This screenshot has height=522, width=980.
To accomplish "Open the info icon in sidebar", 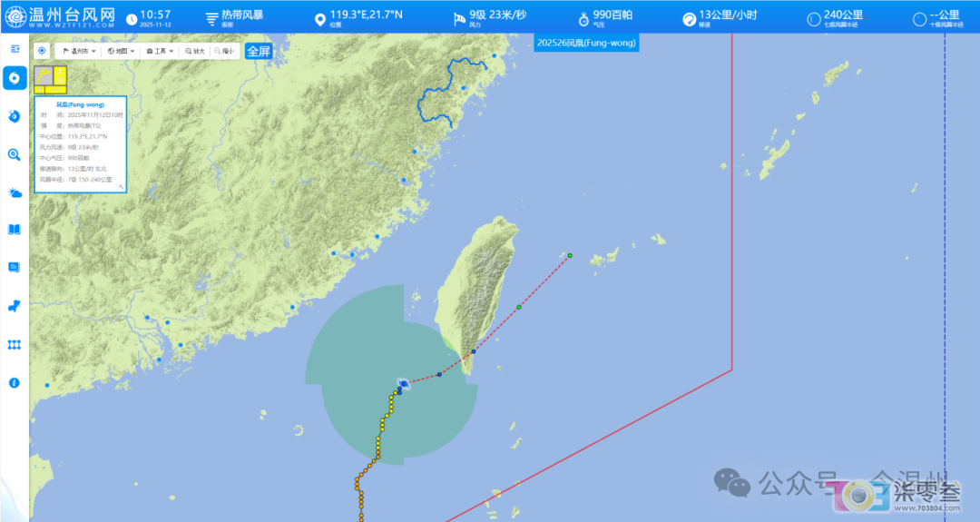I will (15, 382).
